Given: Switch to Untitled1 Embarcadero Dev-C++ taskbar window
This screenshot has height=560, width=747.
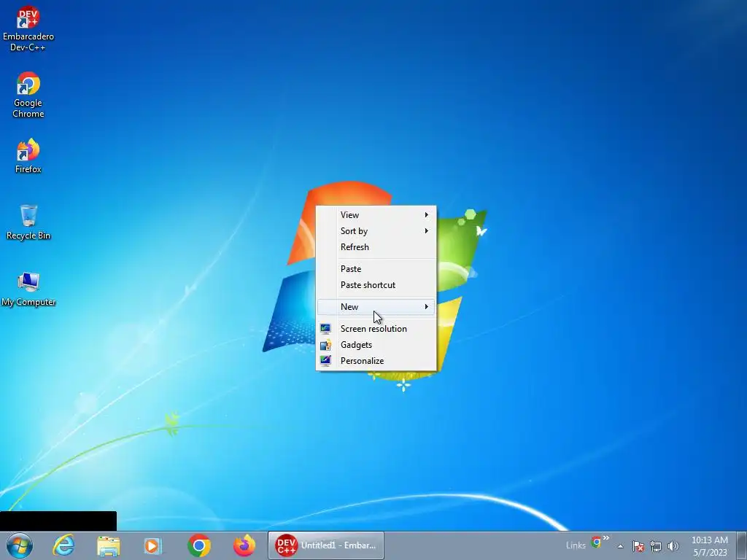Looking at the screenshot, I should [326, 545].
